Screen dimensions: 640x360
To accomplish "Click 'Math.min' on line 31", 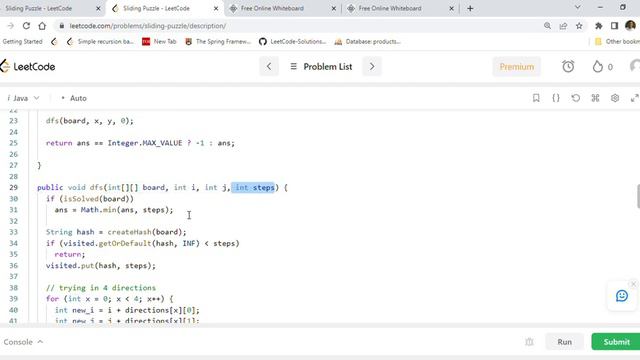I will click(98, 210).
